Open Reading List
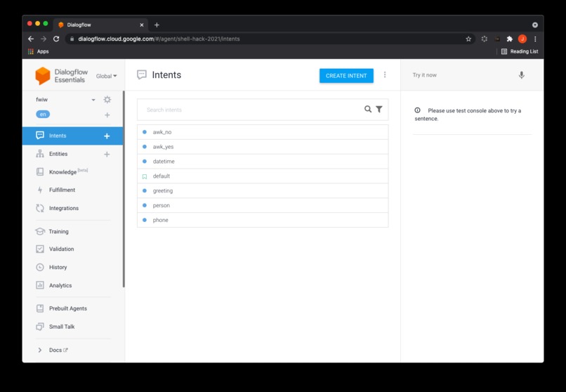The width and height of the screenshot is (566, 392). coord(520,51)
